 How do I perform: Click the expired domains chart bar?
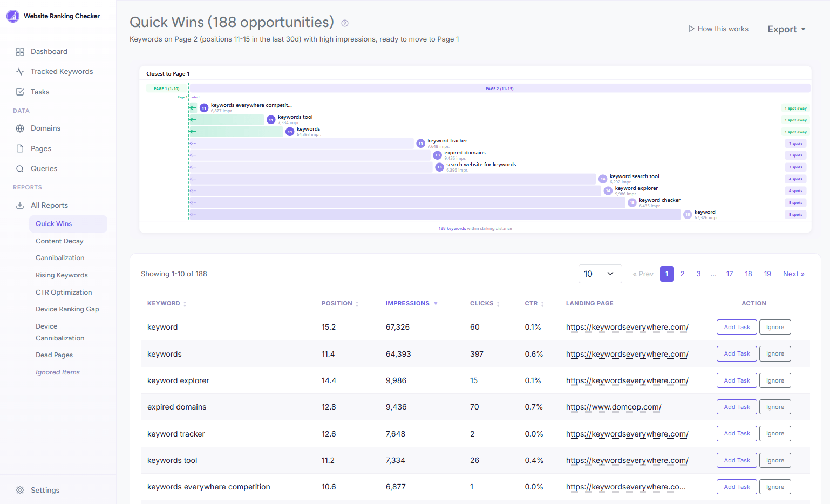click(x=310, y=155)
